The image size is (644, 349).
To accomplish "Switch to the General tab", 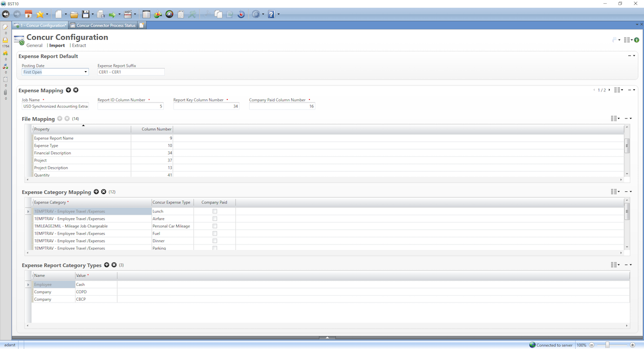I will (x=34, y=45).
